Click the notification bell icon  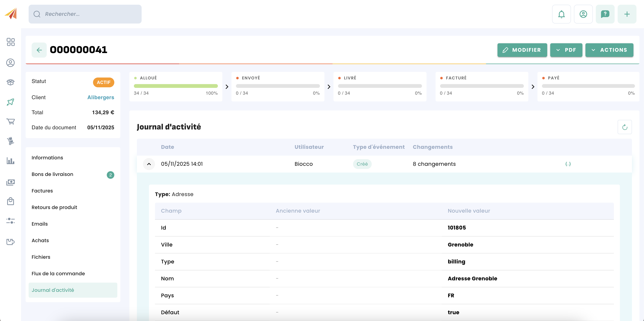[561, 14]
